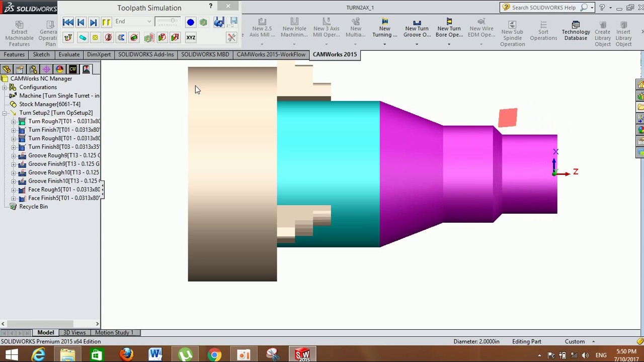Open SOLIDWORKS Add-Ins tab

click(146, 54)
